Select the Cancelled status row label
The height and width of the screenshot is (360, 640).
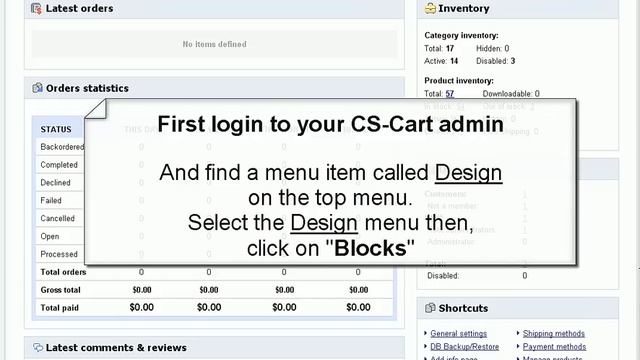click(x=58, y=218)
